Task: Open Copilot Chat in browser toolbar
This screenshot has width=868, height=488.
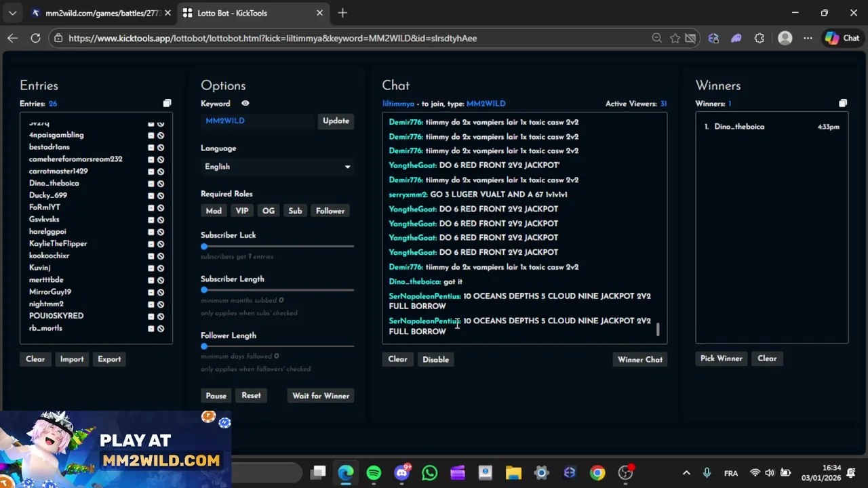Action: tap(842, 38)
